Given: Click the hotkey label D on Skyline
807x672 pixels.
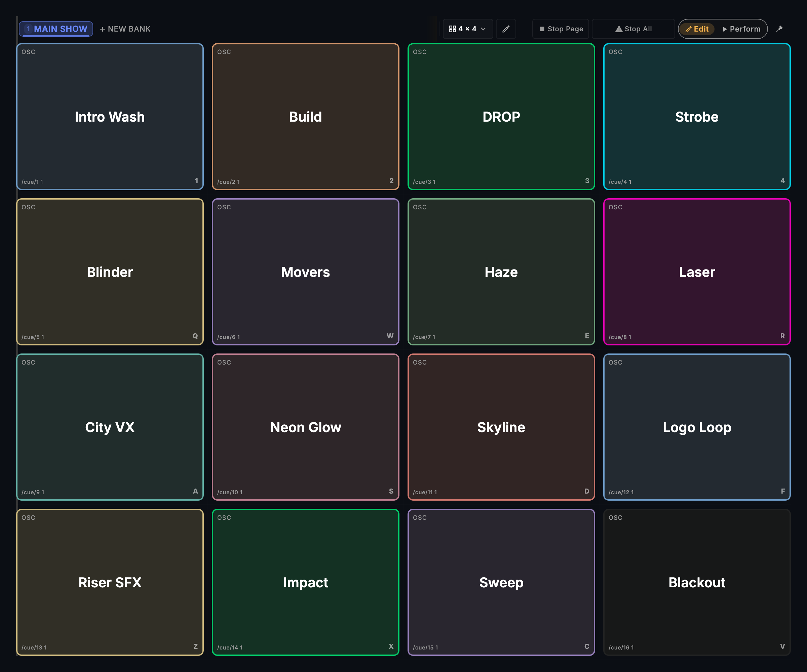Looking at the screenshot, I should (586, 491).
